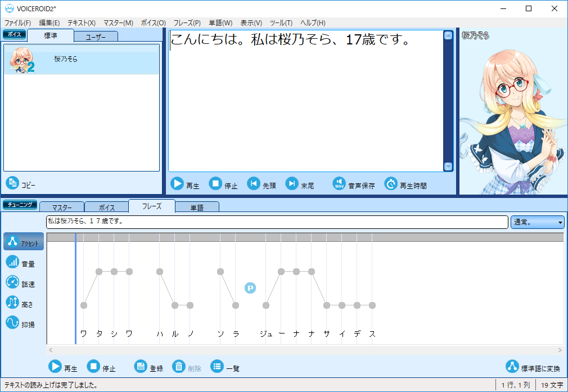Select the フレーズ tuning tab

tap(152, 206)
